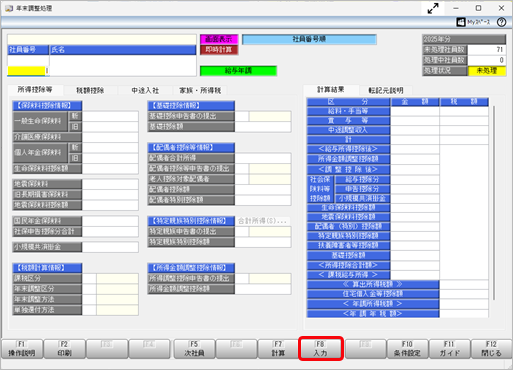
Task: Click the 年末調整処理 app icon in title bar
Action: point(9,8)
